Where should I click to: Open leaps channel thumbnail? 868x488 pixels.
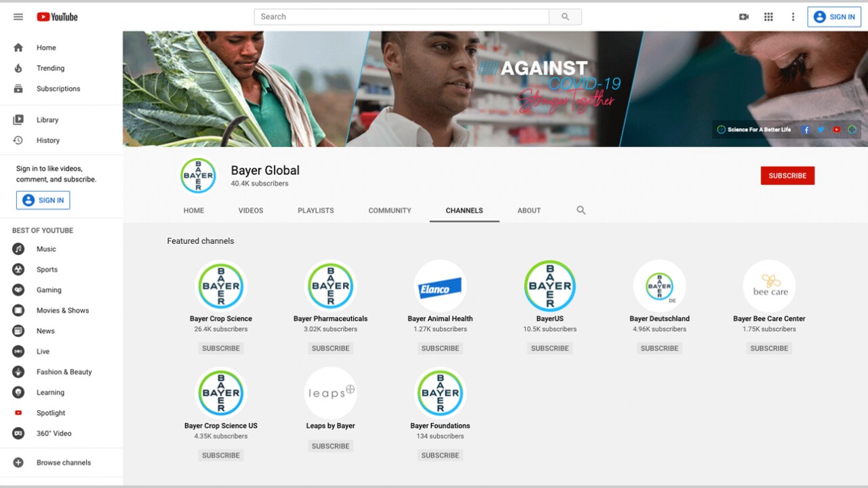[x=331, y=393]
